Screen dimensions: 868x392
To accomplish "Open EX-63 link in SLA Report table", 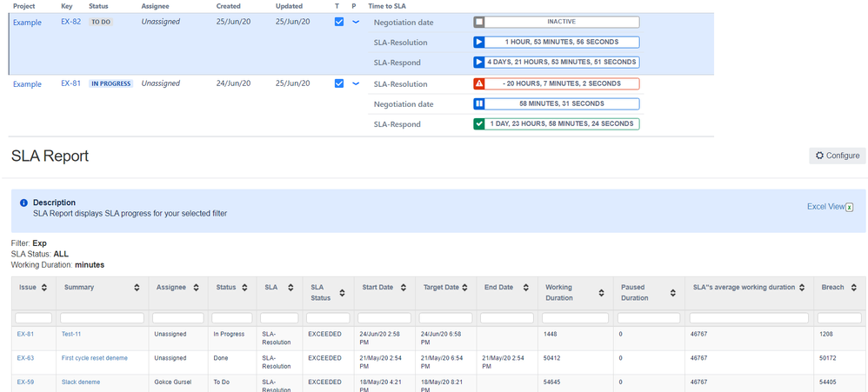I will point(25,358).
